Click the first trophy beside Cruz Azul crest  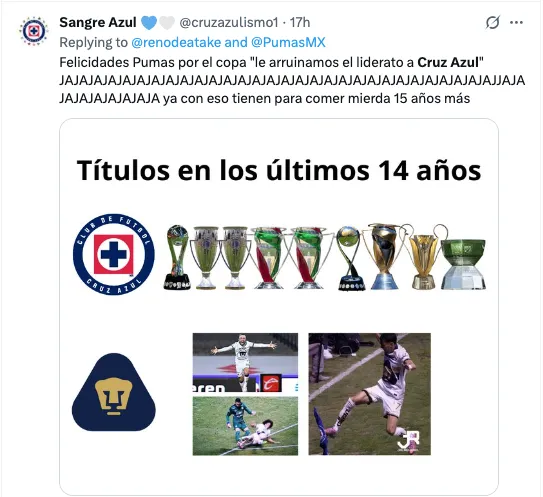click(177, 257)
